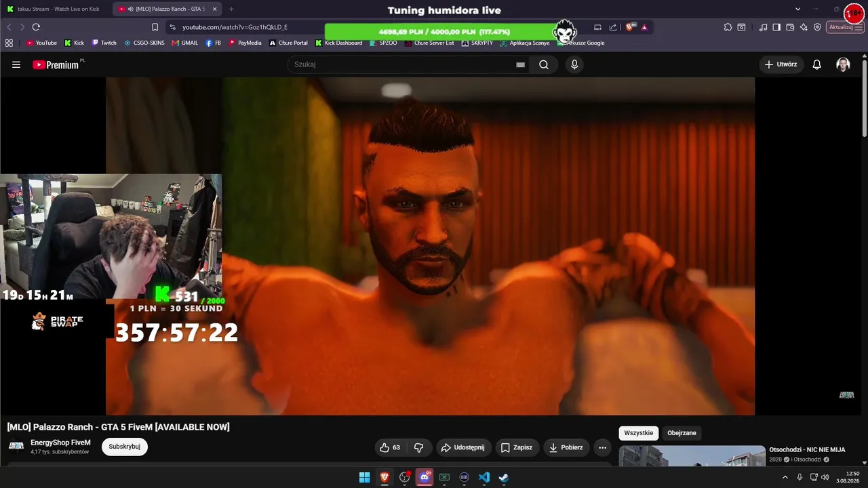Click the browser address bar URL
Image resolution: width=868 pixels, height=488 pixels.
pyautogui.click(x=235, y=27)
